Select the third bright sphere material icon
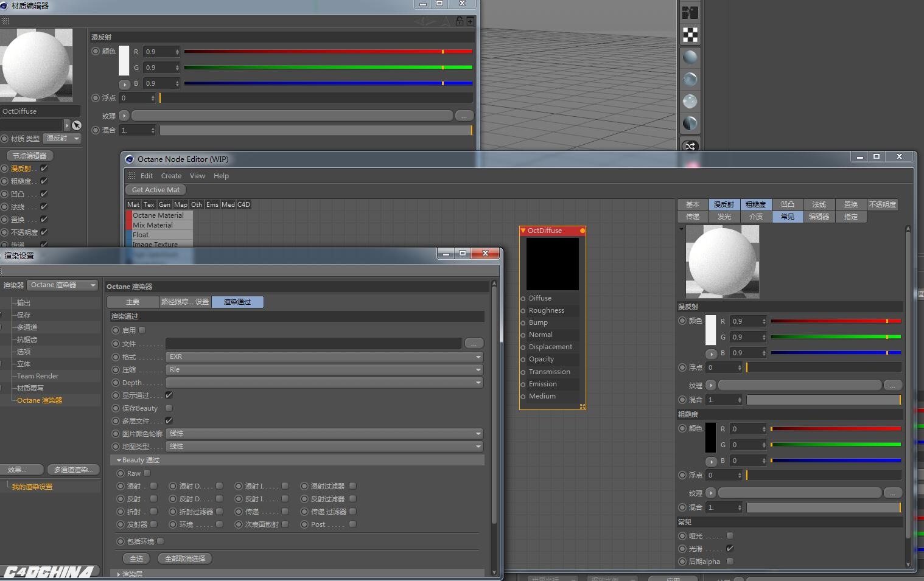The image size is (924, 581). pyautogui.click(x=690, y=101)
